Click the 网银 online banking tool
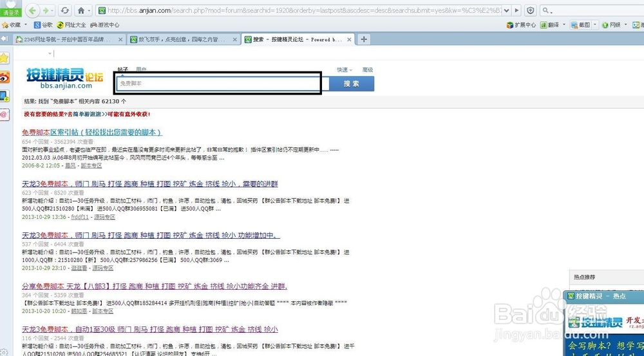 611,25
